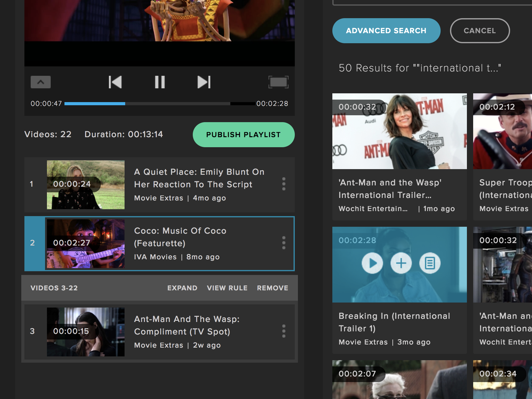
Task: Click the 'Videos: 22' count
Action: (x=48, y=134)
